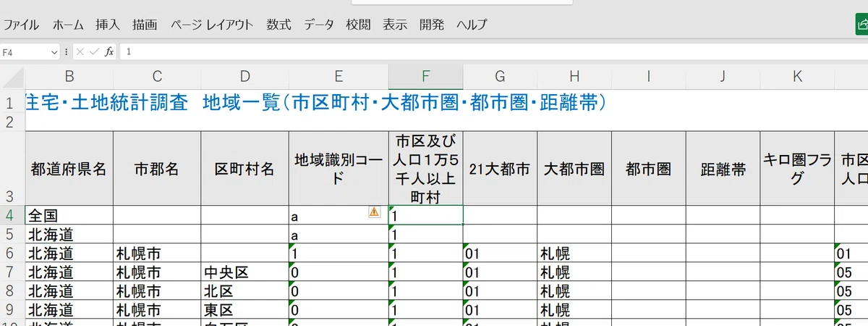Select column B header
Viewport: 868px width, 326px height.
pyautogui.click(x=69, y=76)
